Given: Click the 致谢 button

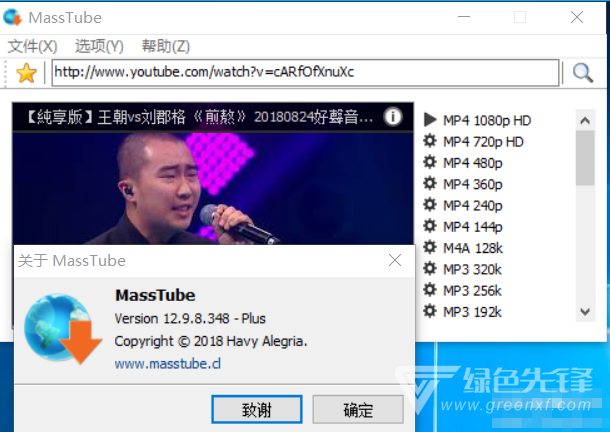Looking at the screenshot, I should 257,409.
